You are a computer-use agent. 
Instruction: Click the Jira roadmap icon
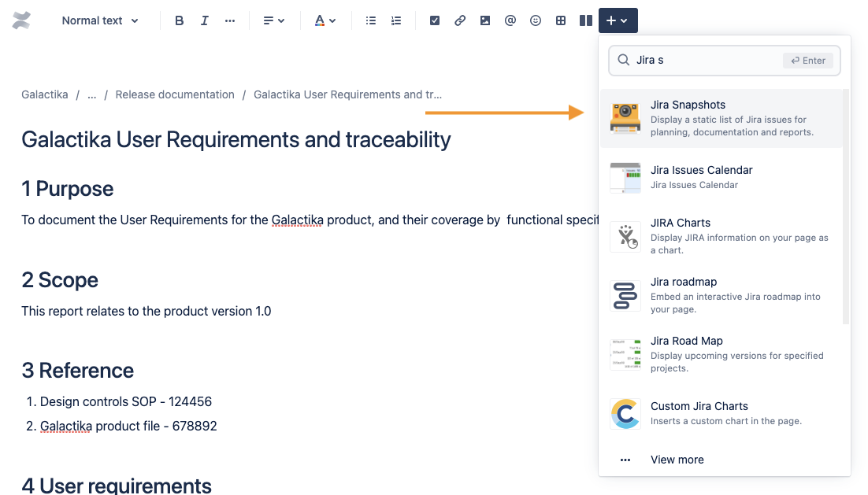[625, 295]
